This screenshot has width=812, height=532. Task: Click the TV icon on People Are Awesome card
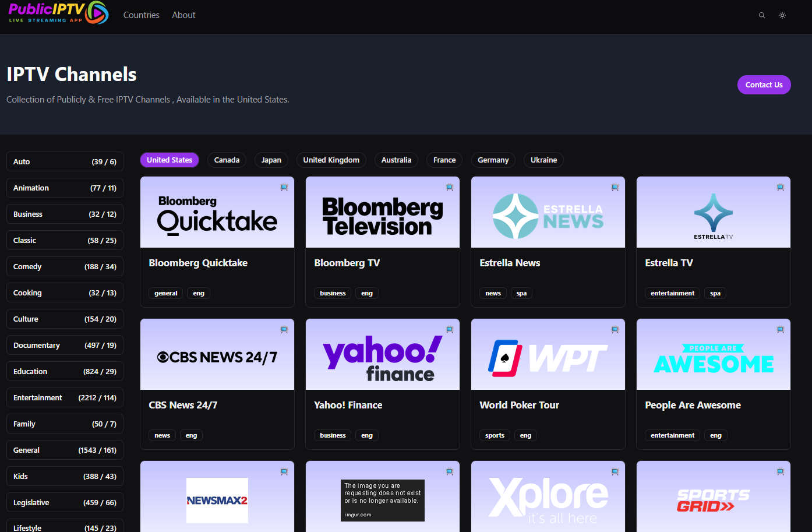point(781,330)
